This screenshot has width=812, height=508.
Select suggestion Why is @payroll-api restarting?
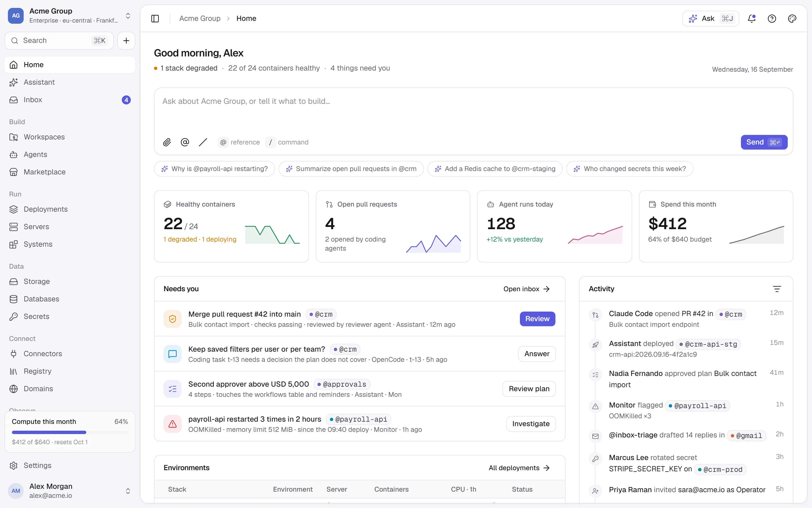pyautogui.click(x=214, y=169)
